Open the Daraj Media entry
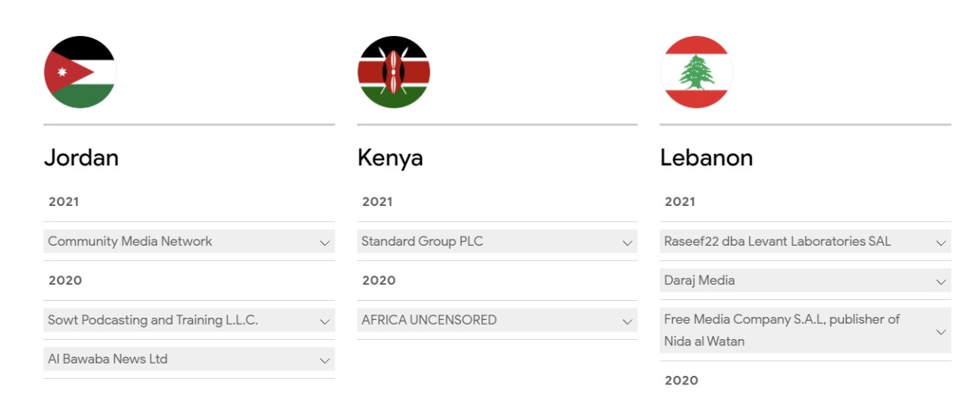Viewport: 980px width, 395px height. pyautogui.click(x=699, y=281)
